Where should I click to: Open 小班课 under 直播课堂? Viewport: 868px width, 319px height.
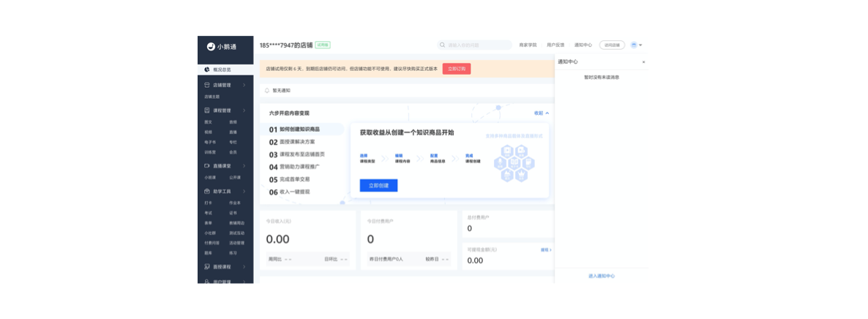(x=210, y=178)
